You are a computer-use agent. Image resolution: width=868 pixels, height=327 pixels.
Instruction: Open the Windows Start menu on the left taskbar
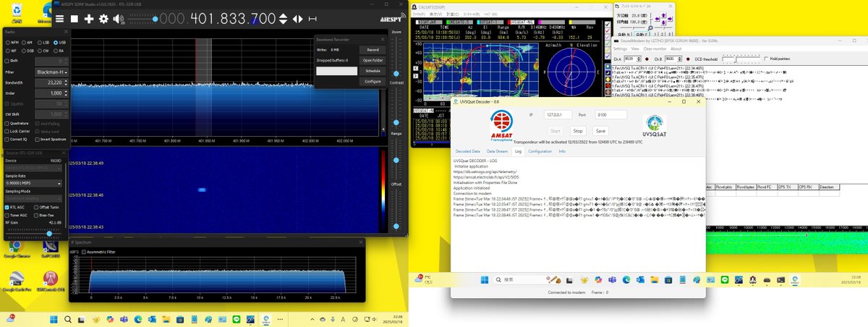(54, 319)
